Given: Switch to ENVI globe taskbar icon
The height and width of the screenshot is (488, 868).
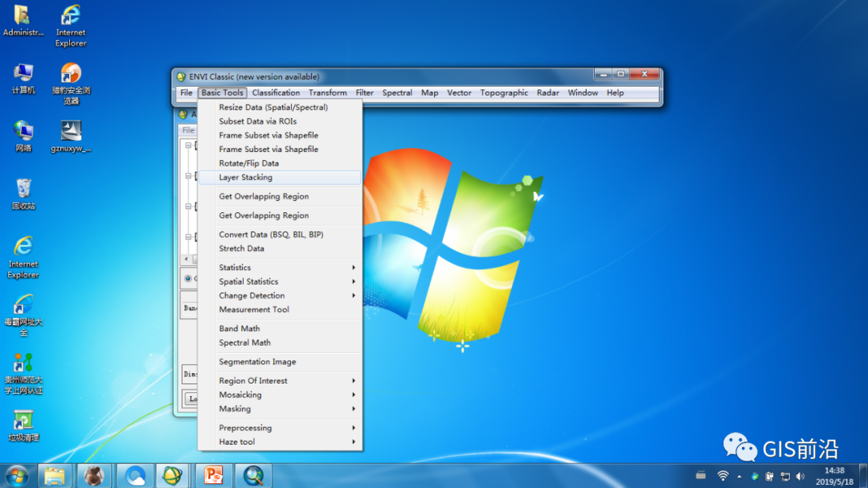Looking at the screenshot, I should click(x=173, y=476).
